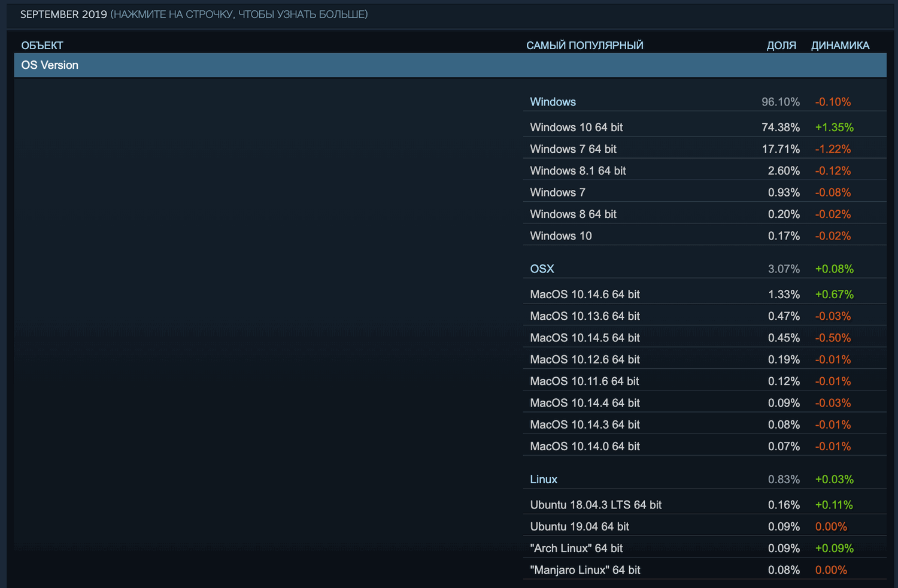898x588 pixels.
Task: Click the 0.07% share value
Action: [x=784, y=446]
